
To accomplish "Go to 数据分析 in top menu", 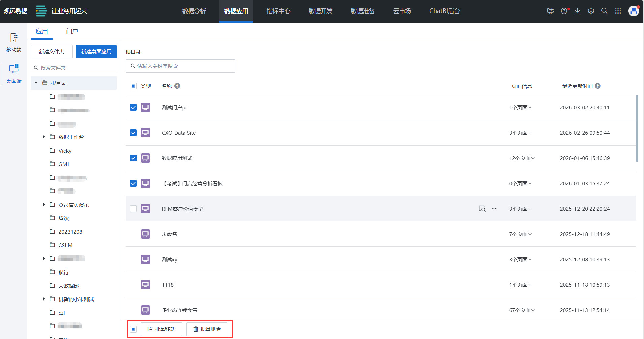I will (x=194, y=11).
